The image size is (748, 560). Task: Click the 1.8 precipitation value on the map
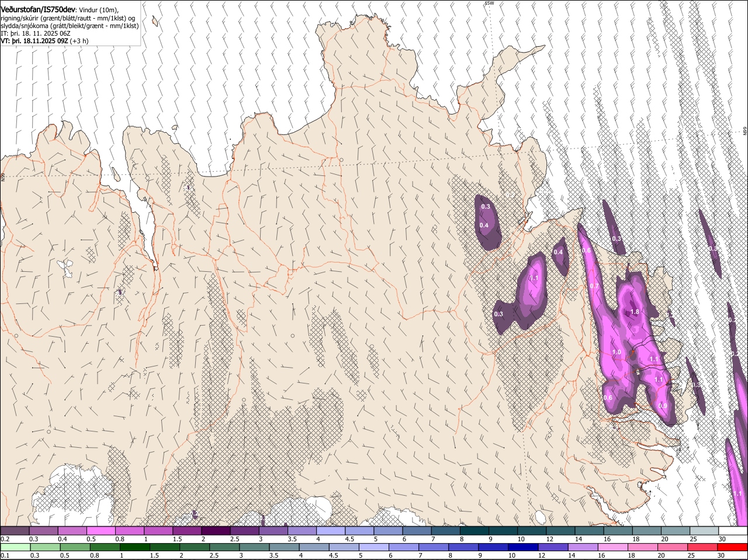(635, 312)
